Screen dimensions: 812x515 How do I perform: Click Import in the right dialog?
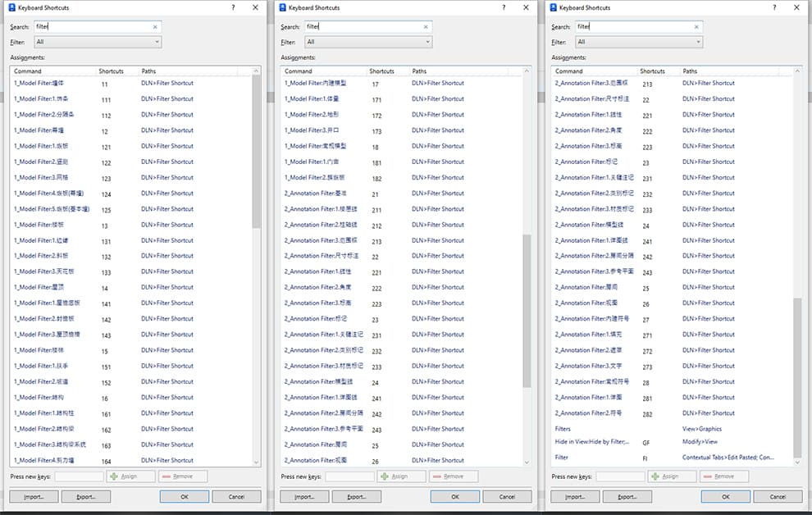[x=575, y=496]
